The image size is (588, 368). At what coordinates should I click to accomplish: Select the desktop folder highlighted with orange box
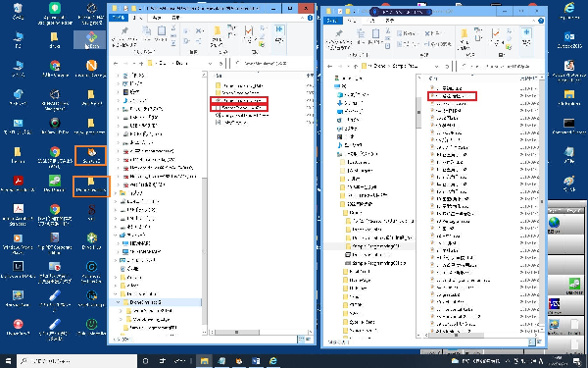(x=91, y=185)
